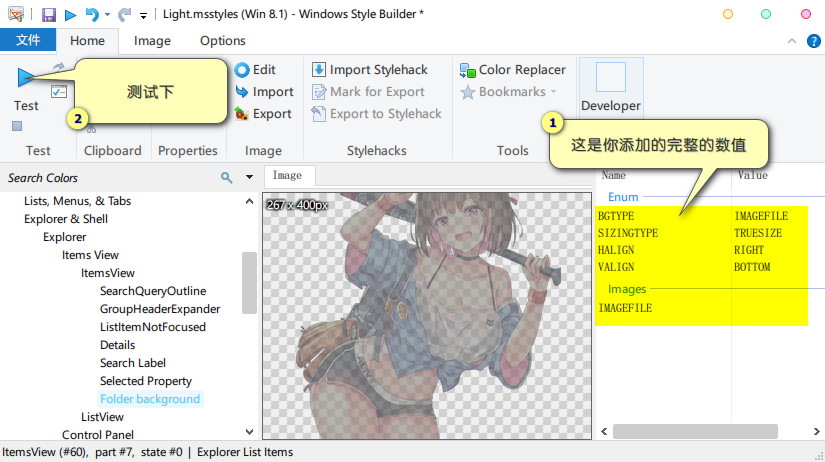
Task: Click the tree scroll up arrow
Action: pos(249,201)
